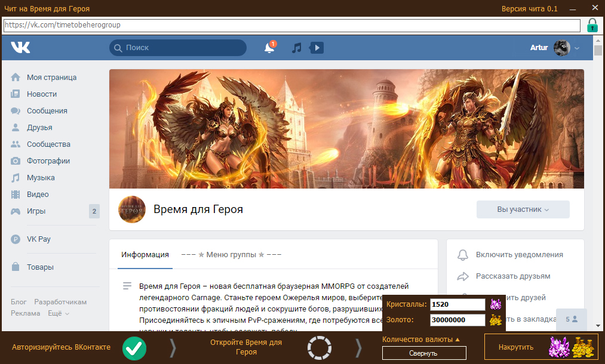The image size is (605, 364).
Task: Click Рассказать друзьям share arrow icon
Action: coord(463,276)
